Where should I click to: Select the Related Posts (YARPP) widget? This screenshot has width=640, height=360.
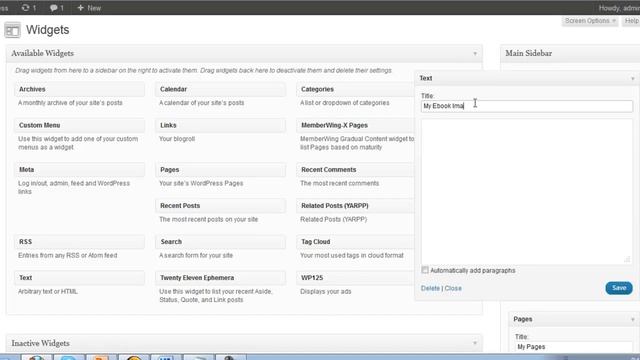356,206
